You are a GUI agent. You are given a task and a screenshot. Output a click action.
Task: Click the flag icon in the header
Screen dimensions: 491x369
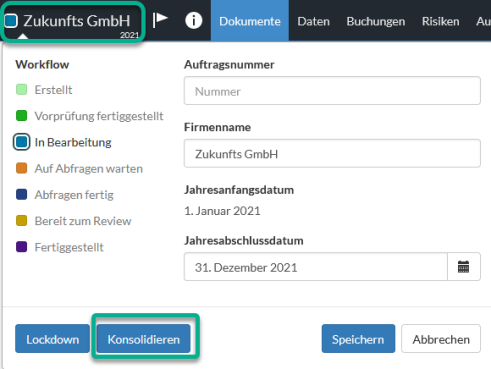160,20
